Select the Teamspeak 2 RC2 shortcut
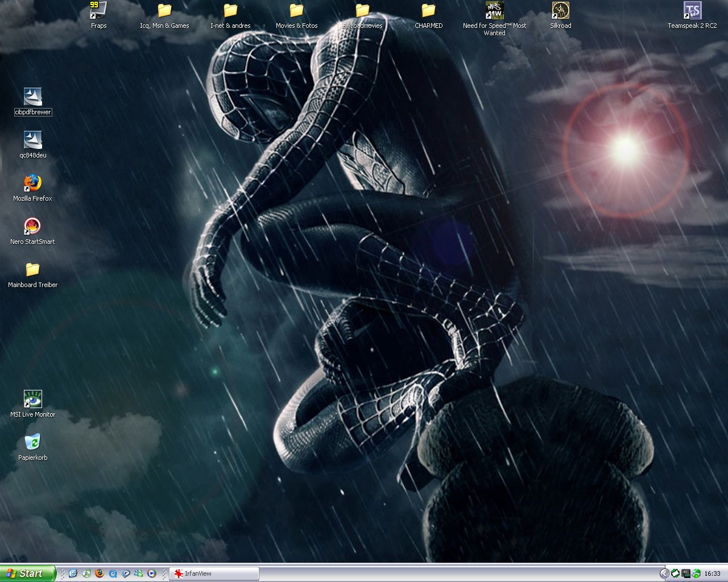Image resolution: width=728 pixels, height=582 pixels. click(x=692, y=11)
